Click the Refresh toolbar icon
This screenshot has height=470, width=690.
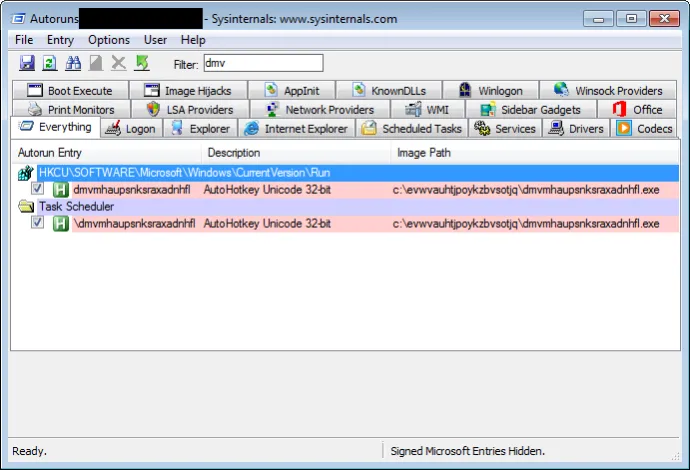tap(50, 63)
